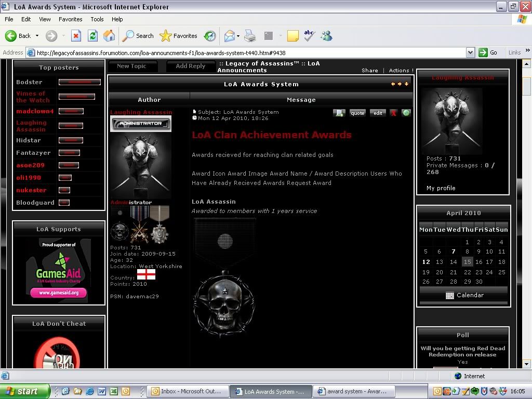Click the orange left arrow in topic header
This screenshot has width=532, height=399.
click(x=393, y=84)
